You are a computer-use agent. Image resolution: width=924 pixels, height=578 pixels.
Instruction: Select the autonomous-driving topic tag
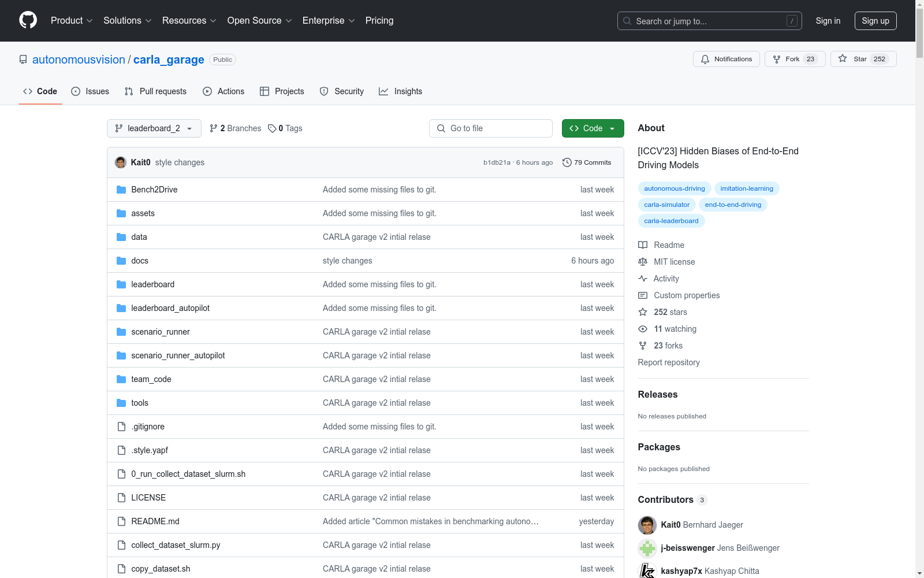pos(675,188)
